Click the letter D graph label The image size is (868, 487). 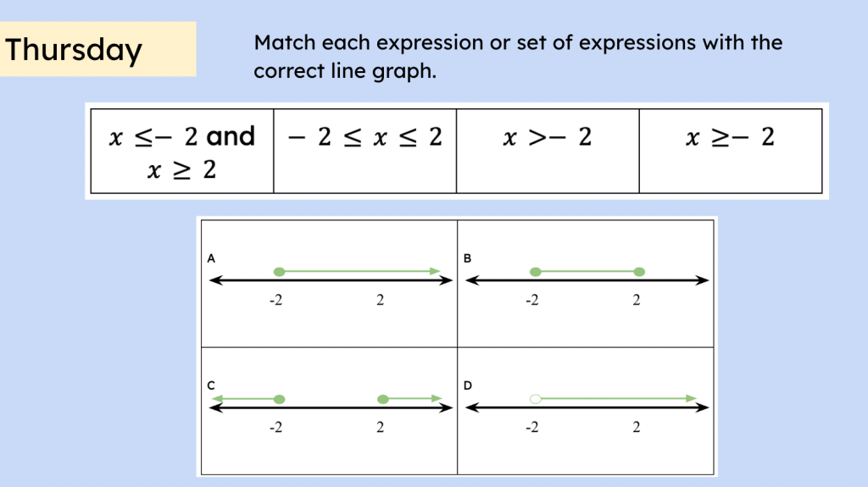tap(467, 385)
